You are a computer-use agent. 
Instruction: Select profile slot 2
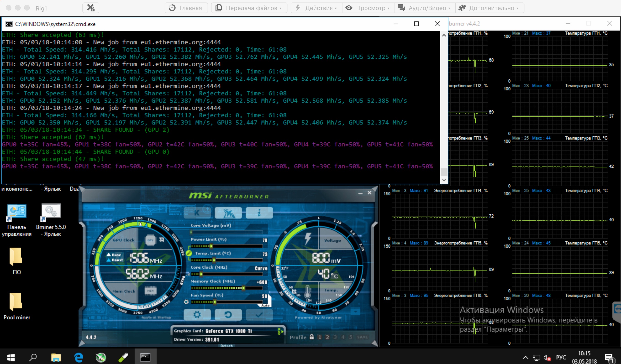pos(327,337)
